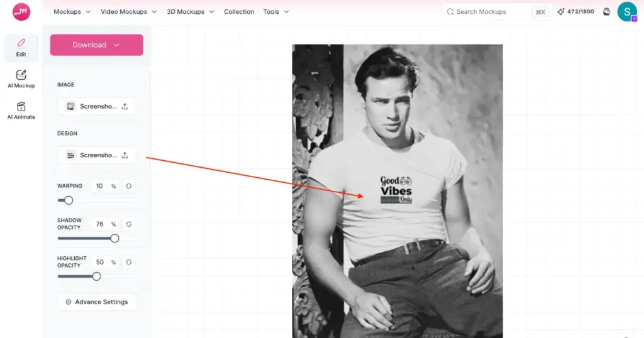Click the IMAGE section label
The width and height of the screenshot is (644, 338).
(65, 84)
